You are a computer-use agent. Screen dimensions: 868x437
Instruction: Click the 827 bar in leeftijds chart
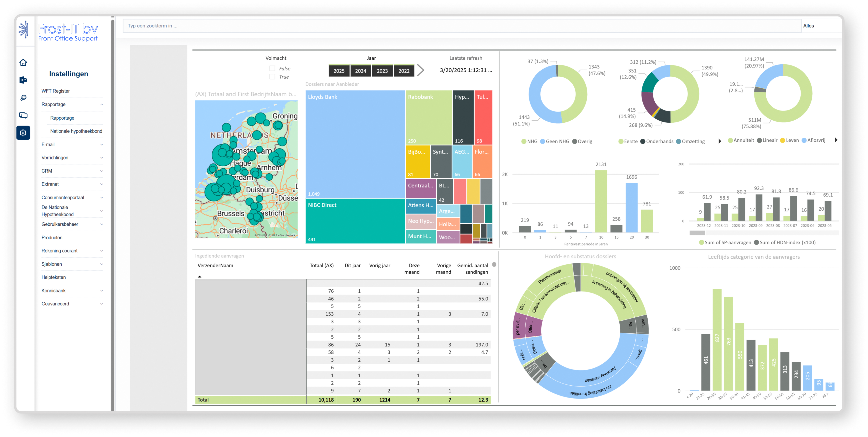click(x=717, y=340)
